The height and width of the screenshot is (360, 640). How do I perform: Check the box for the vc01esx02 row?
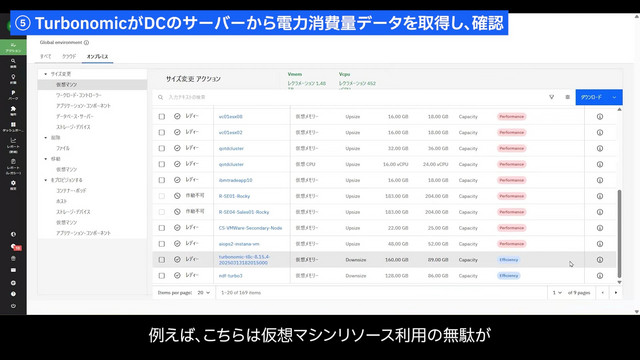click(x=162, y=132)
